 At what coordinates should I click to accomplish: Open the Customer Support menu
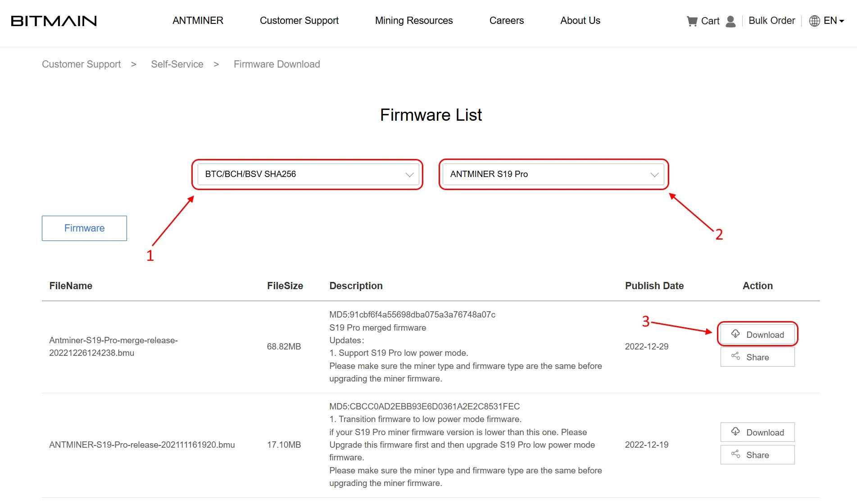click(299, 21)
